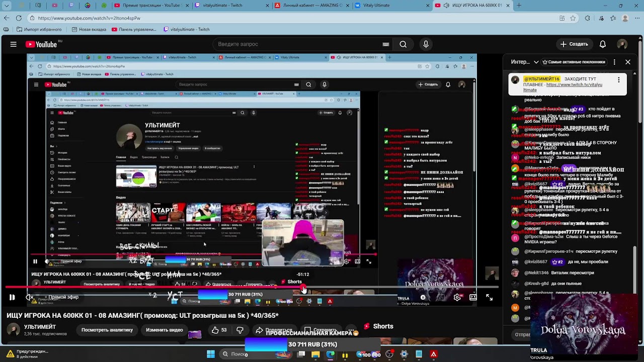
Task: Open the Предупрежден... warning in taskbar
Action: (28, 354)
